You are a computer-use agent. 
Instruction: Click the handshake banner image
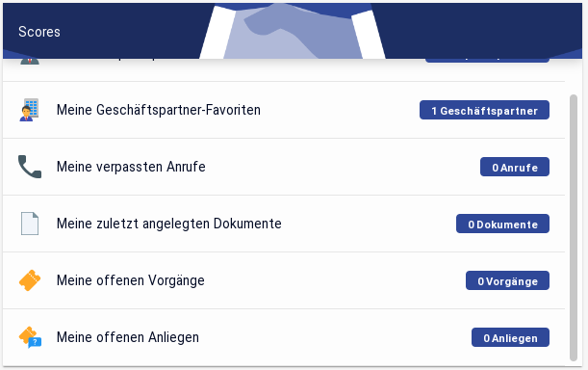[x=293, y=31]
